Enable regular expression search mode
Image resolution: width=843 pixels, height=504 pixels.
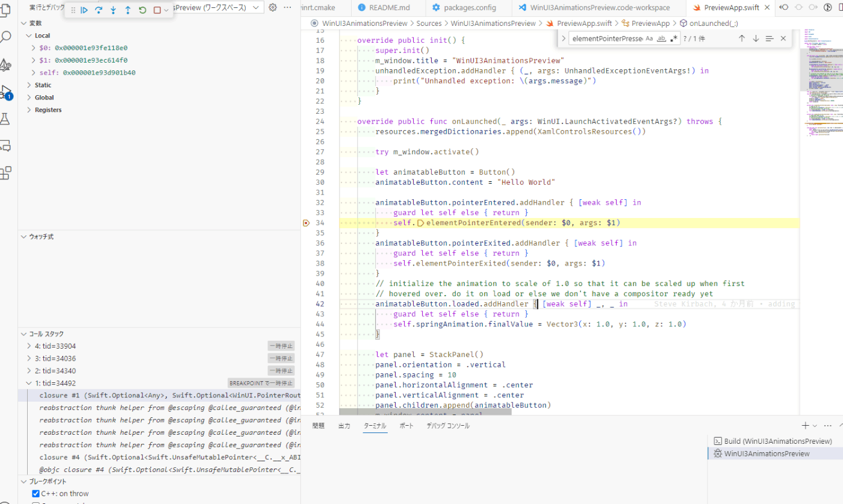[674, 38]
